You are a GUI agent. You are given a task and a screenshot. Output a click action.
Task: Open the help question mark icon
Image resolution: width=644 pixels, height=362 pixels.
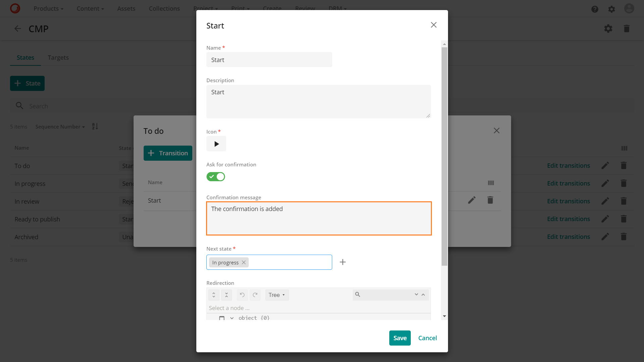[595, 9]
